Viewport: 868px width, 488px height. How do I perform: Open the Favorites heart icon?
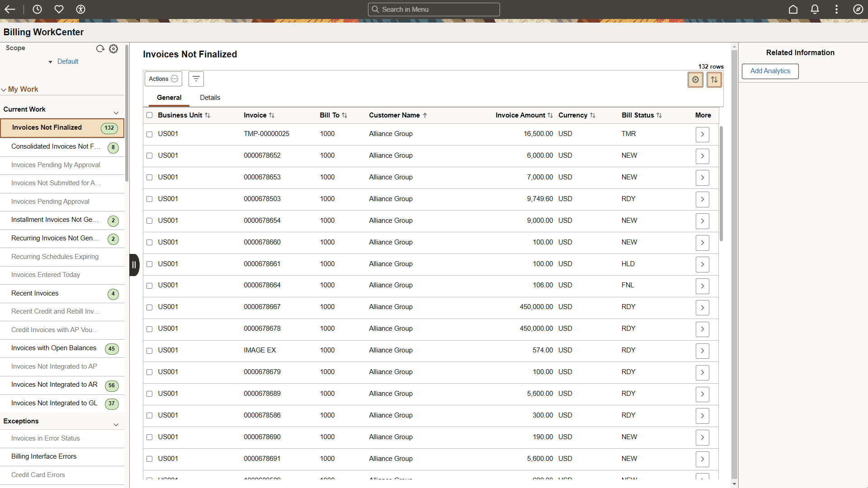59,9
